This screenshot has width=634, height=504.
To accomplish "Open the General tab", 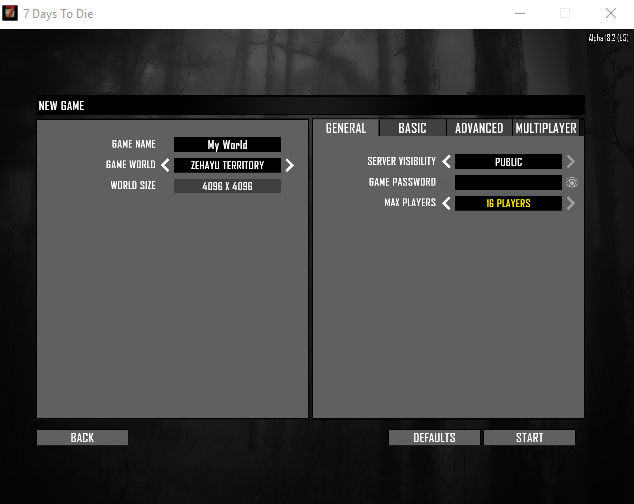I will [x=346, y=128].
